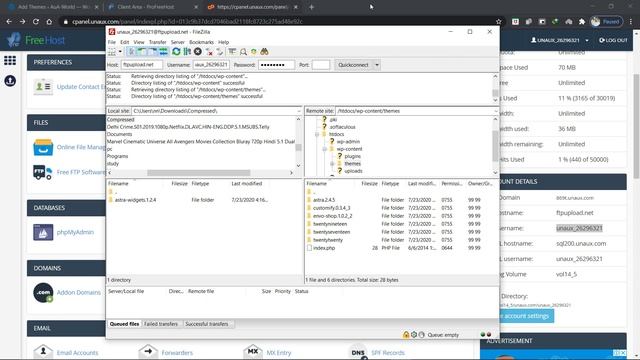Select the .softaculous folder in remote tree
The width and height of the screenshot is (640, 360).
[x=342, y=127]
